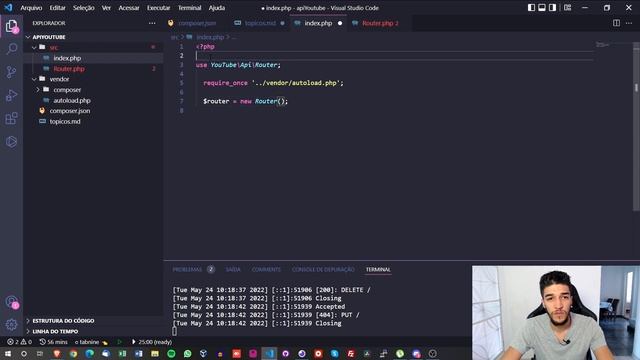Viewport: 640px width, 360px height.
Task: Open FileZilla from the taskbar
Action: [x=351, y=353]
